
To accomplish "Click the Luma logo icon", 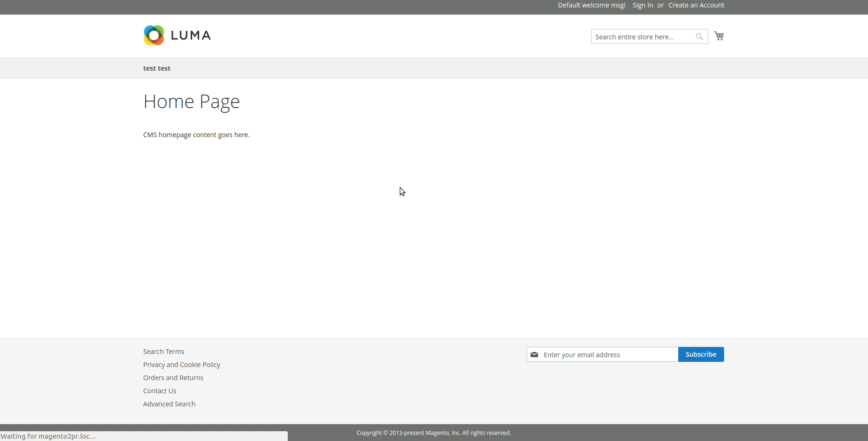I will tap(154, 36).
